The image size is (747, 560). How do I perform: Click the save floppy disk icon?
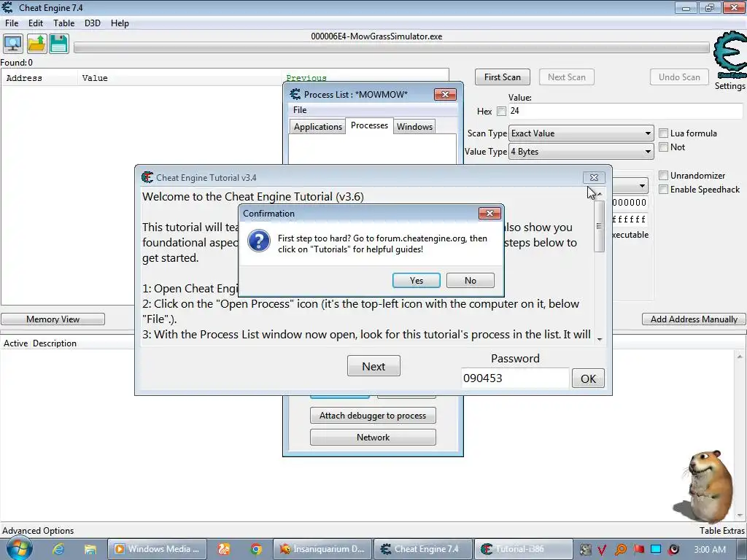pyautogui.click(x=59, y=44)
